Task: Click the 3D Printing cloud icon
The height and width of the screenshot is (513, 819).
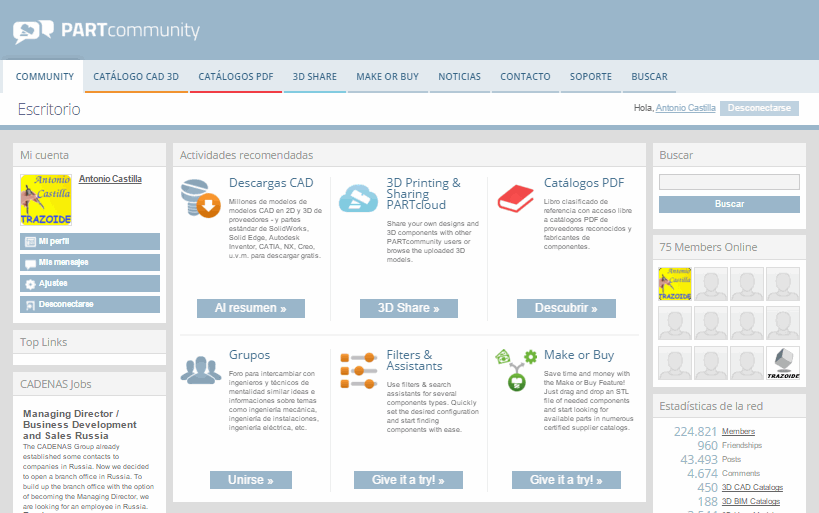Action: tap(358, 198)
